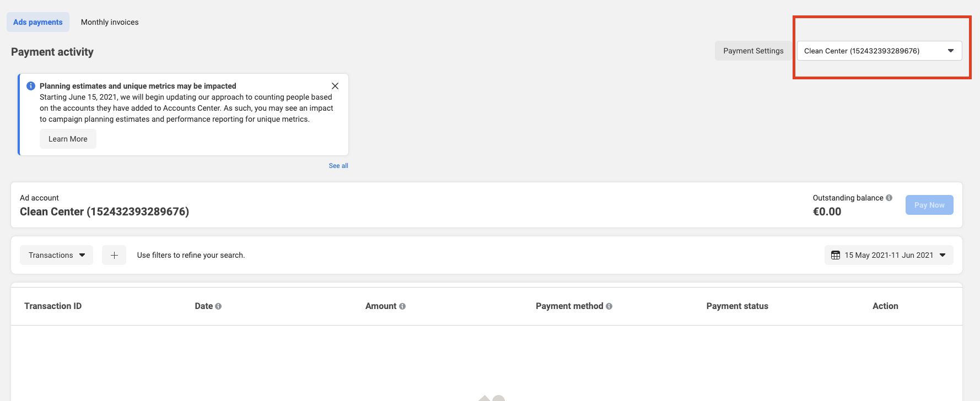Click the Date column header
Image resolution: width=980 pixels, height=401 pixels.
[x=204, y=306]
